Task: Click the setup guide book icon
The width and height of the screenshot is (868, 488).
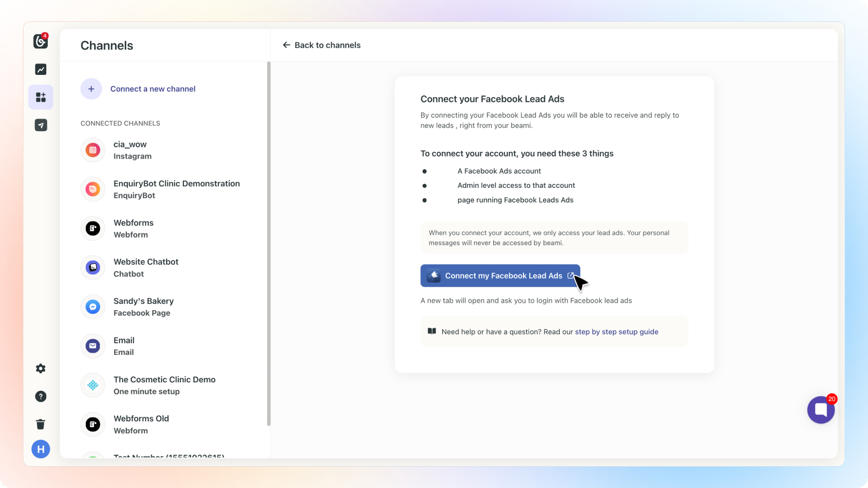Action: (432, 331)
